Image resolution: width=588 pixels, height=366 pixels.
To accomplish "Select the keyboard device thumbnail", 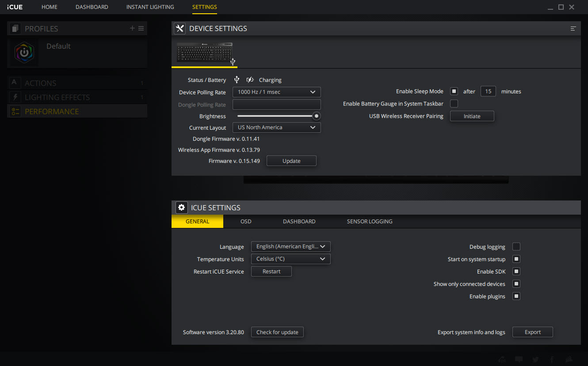I will click(x=205, y=53).
